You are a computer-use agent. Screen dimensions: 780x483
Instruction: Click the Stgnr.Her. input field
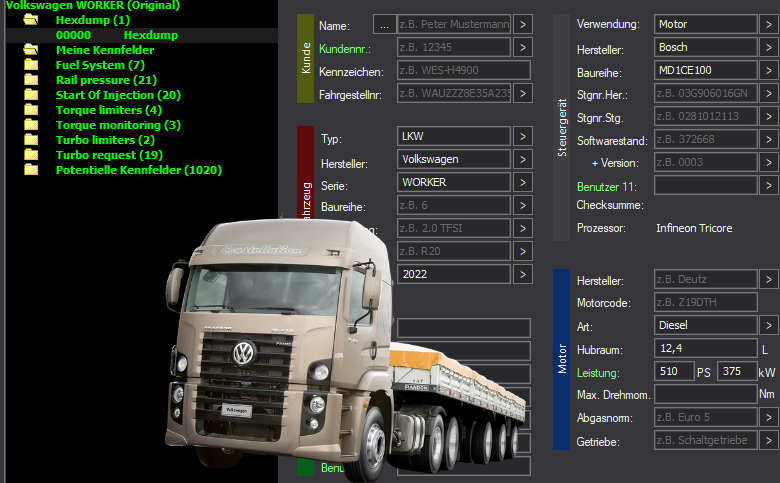point(706,93)
